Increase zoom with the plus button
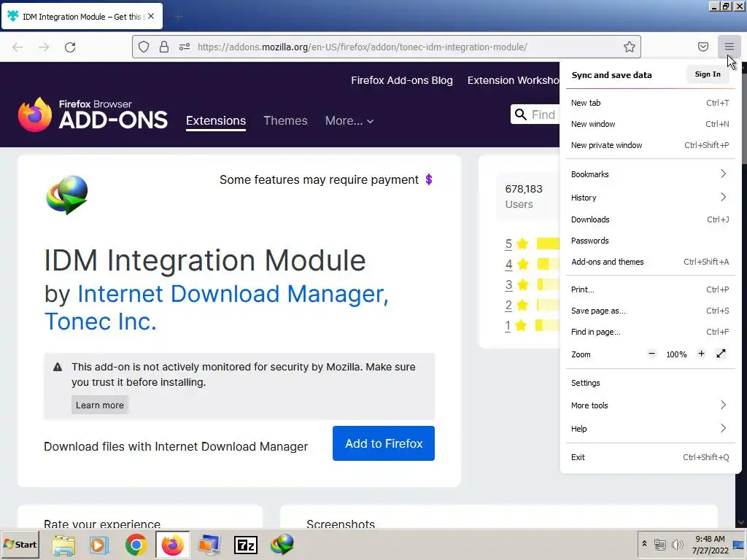The width and height of the screenshot is (747, 560). click(701, 354)
